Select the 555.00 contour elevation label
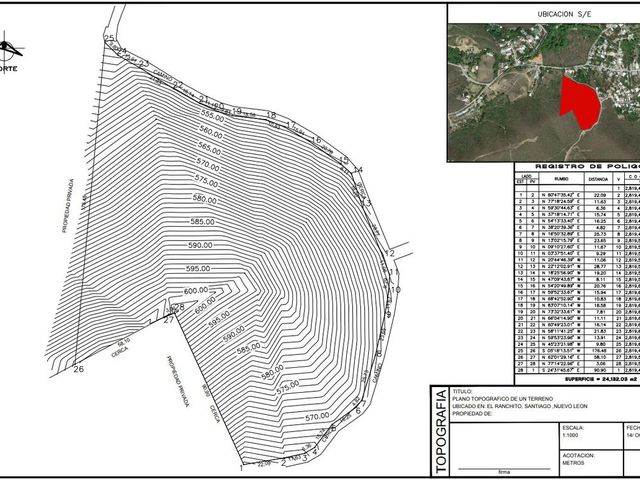 [213, 116]
